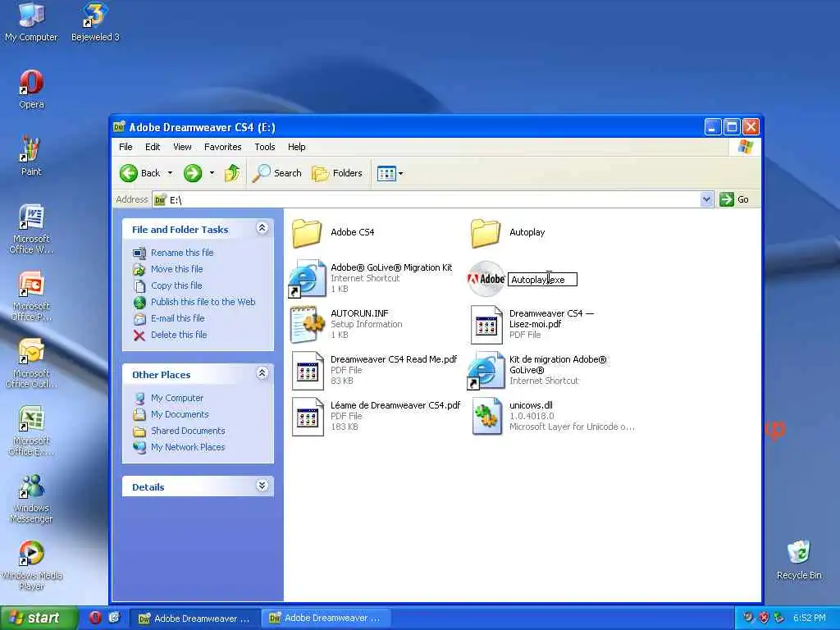Go to My Network Places link
The height and width of the screenshot is (630, 840).
tap(188, 447)
